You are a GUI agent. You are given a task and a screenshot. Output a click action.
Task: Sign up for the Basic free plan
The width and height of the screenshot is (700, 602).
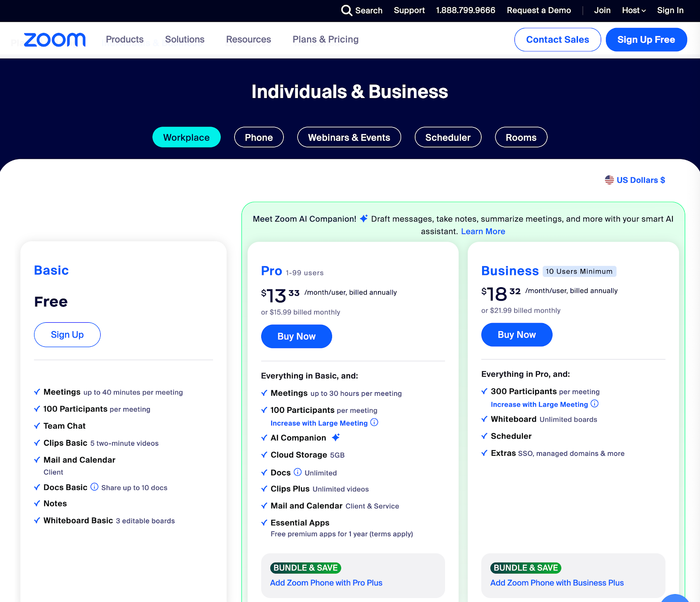point(67,334)
